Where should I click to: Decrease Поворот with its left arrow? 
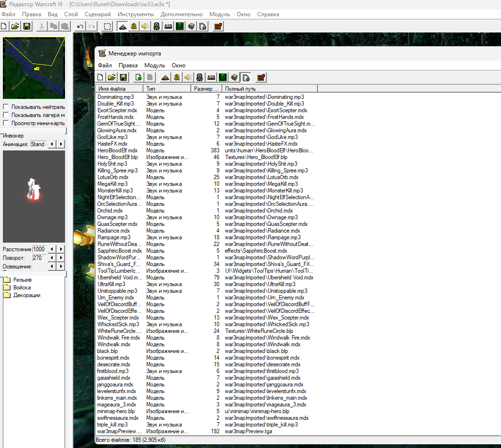coord(52,258)
